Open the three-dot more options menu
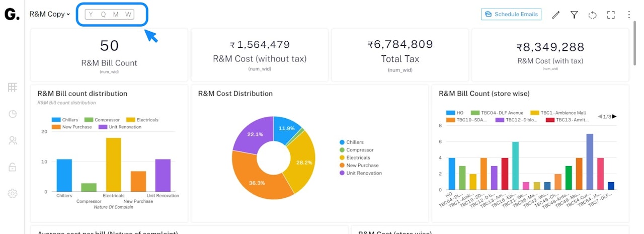The width and height of the screenshot is (644, 234). click(629, 15)
